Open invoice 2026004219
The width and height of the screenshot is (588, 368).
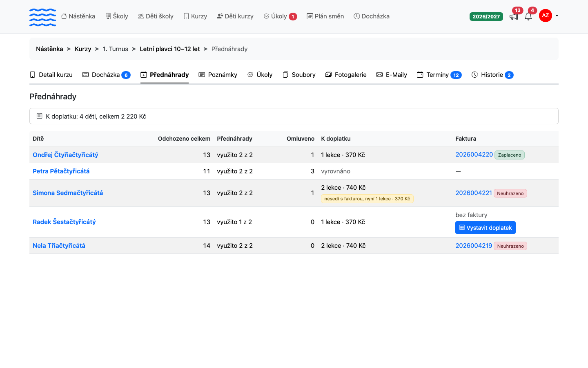click(x=474, y=246)
